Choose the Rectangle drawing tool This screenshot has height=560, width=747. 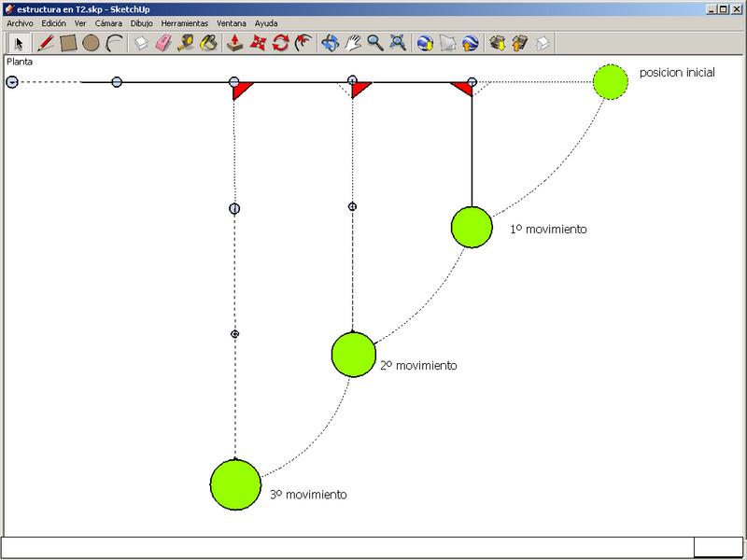tap(67, 43)
